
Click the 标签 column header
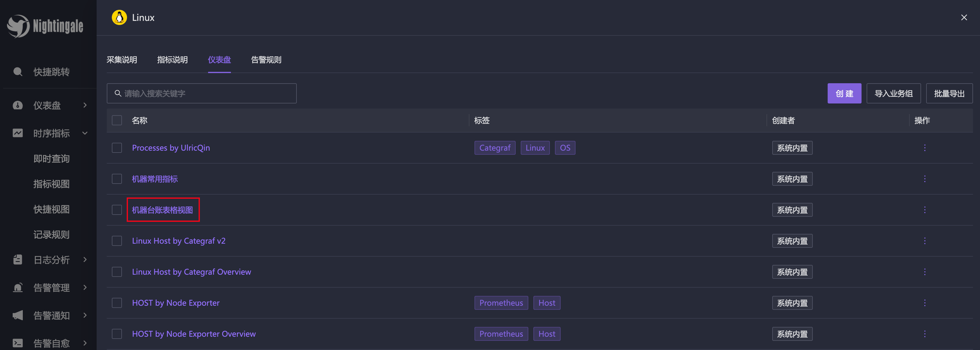click(482, 121)
